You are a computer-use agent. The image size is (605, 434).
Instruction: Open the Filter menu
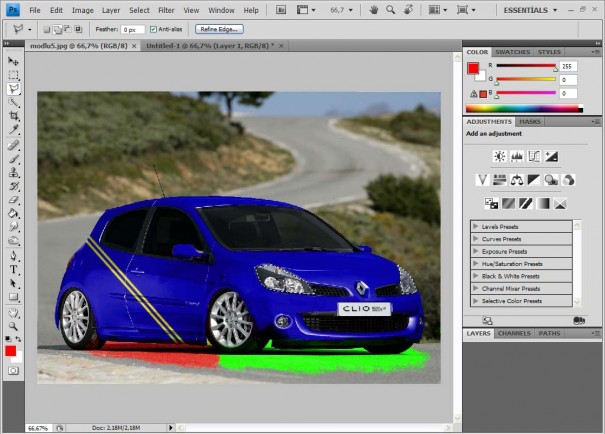166,10
